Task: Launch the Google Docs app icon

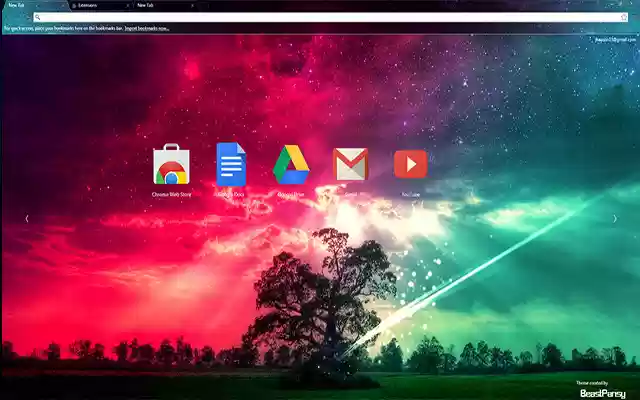Action: click(x=231, y=164)
